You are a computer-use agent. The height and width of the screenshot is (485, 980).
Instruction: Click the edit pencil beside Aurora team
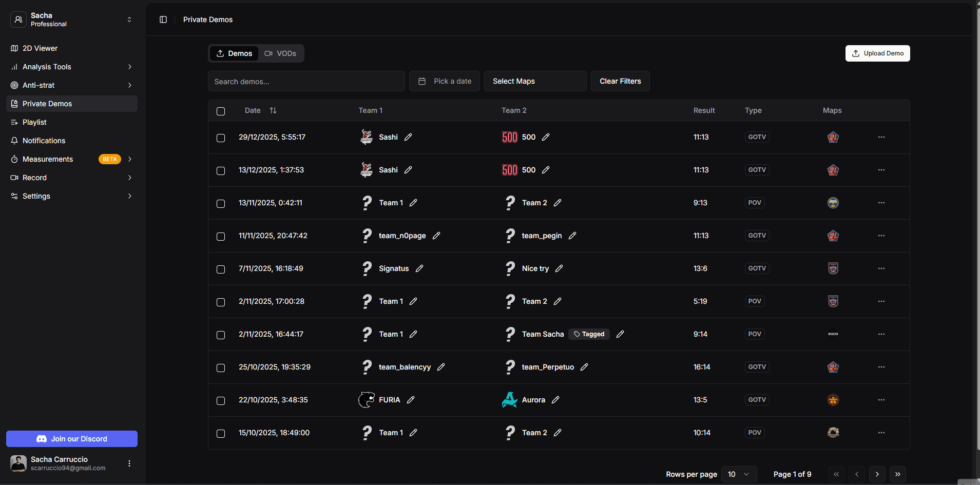click(555, 400)
